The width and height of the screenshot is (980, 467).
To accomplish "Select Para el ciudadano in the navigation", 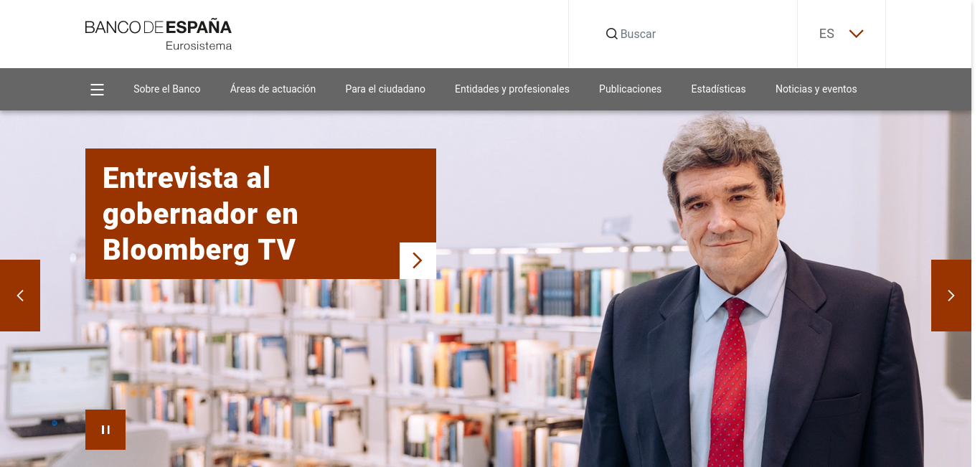I will 385,89.
